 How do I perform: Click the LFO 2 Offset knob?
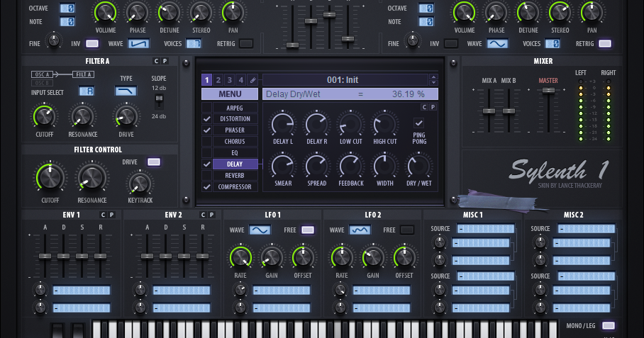(x=404, y=258)
